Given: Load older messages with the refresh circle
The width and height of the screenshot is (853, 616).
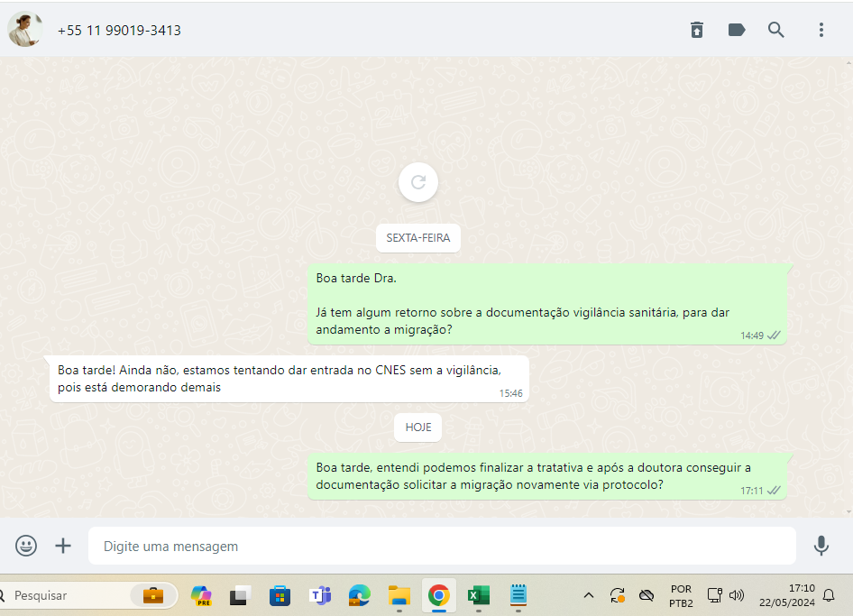Looking at the screenshot, I should point(418,182).
